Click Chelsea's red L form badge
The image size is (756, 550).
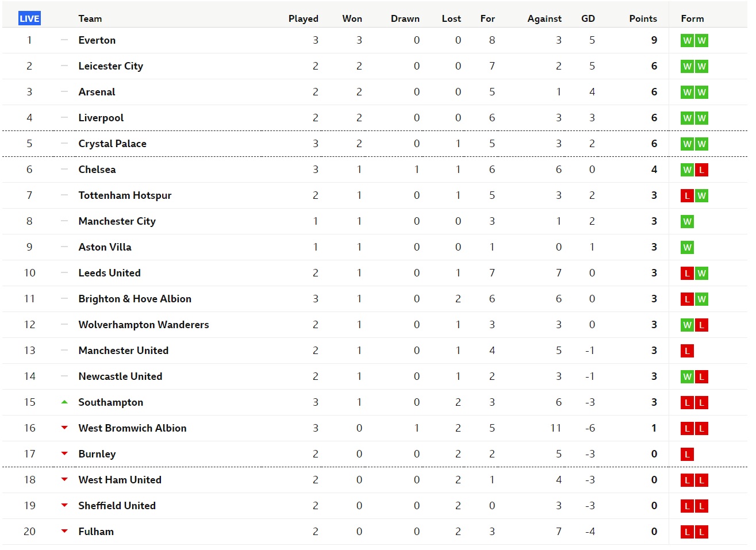pos(701,170)
